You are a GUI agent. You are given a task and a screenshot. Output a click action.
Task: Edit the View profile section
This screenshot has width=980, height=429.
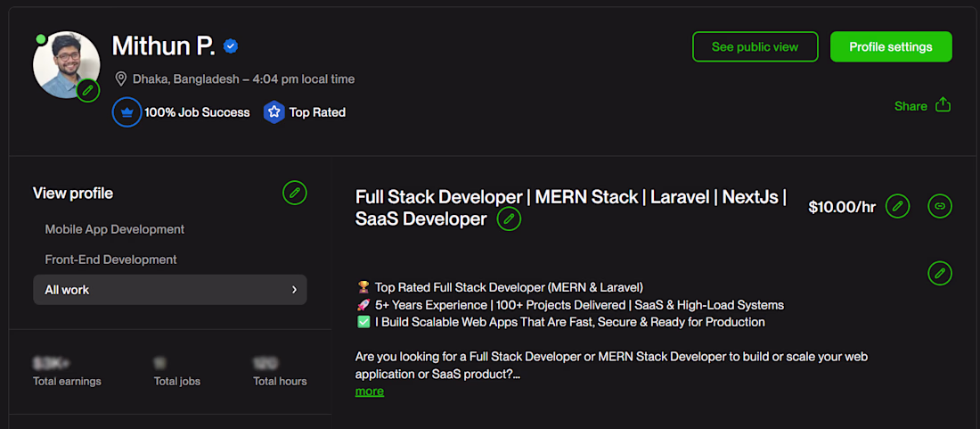pos(295,192)
